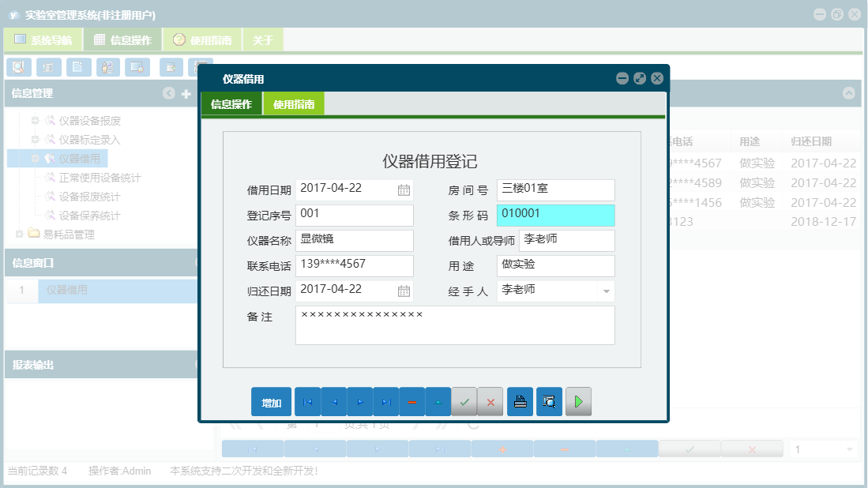
Task: Click the 增加 button
Action: pos(271,401)
